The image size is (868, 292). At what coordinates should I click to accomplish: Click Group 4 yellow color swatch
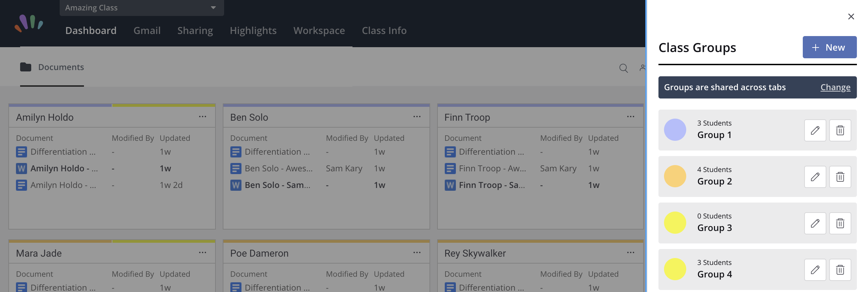coord(675,269)
